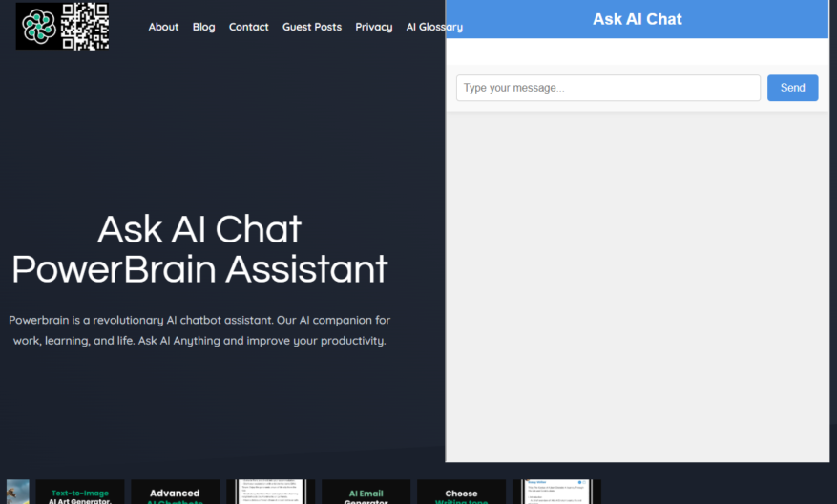Click the PowerBrain flower logo icon
This screenshot has height=504, width=837.
click(39, 27)
